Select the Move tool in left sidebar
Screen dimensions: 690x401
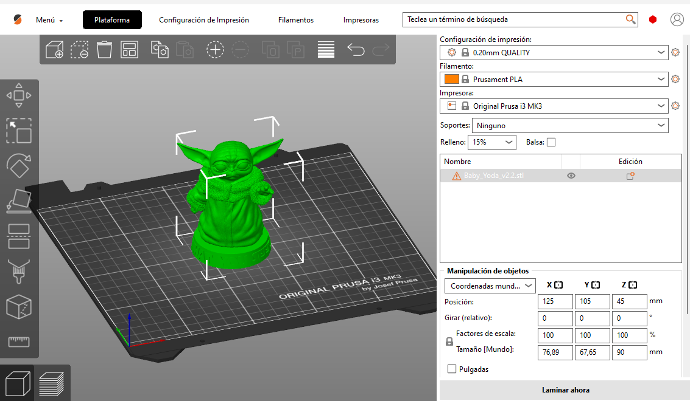point(19,95)
